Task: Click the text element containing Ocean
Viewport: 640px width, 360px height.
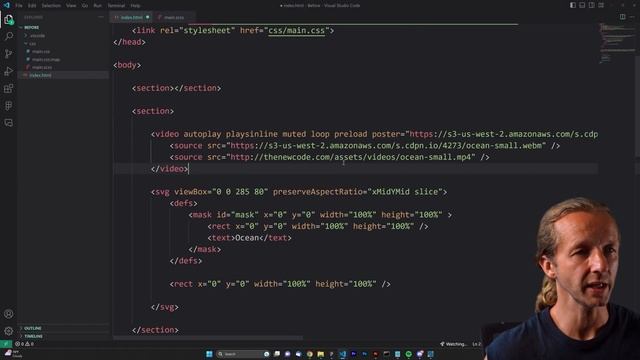Action: [x=249, y=238]
